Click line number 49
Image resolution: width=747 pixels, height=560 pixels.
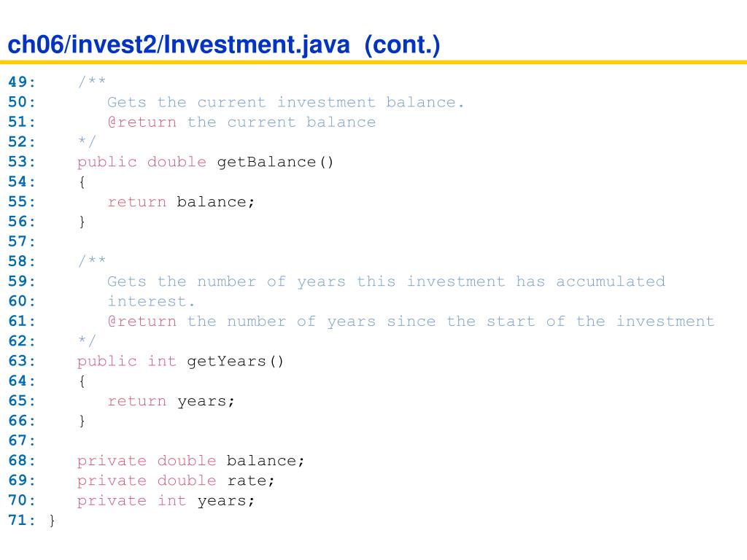coord(22,82)
